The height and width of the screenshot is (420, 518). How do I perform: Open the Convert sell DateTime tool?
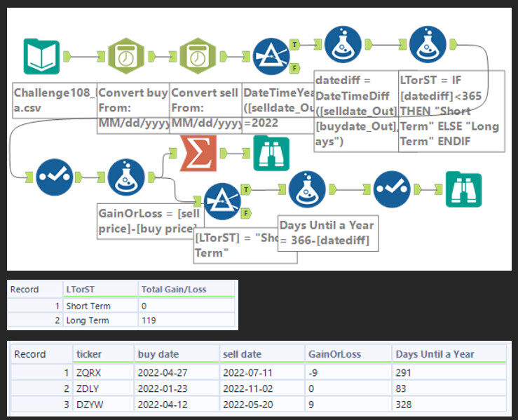[x=198, y=56]
